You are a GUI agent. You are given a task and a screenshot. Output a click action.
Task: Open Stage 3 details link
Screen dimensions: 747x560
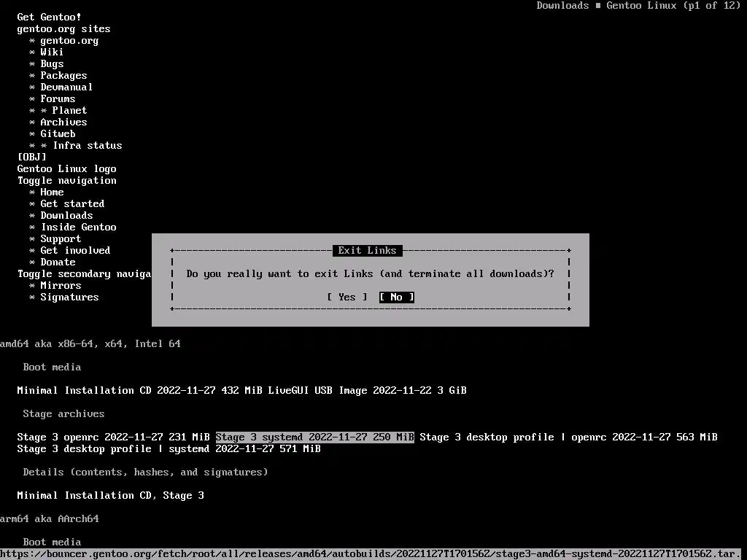183,495
